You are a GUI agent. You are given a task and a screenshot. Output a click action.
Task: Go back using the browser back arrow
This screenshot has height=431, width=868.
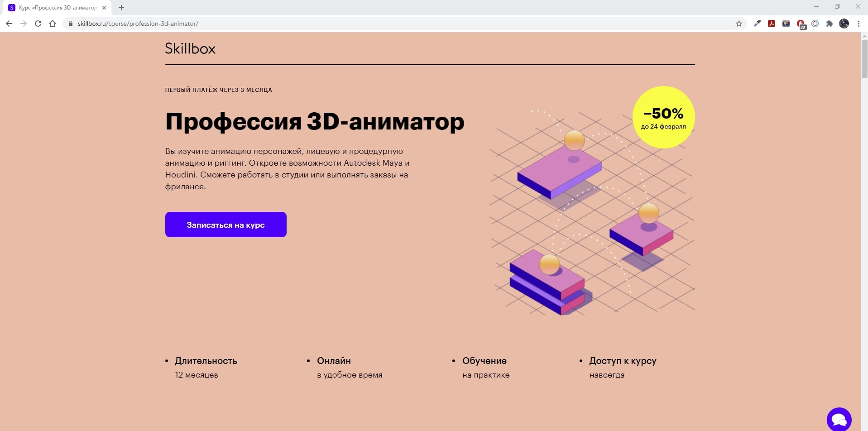tap(9, 24)
